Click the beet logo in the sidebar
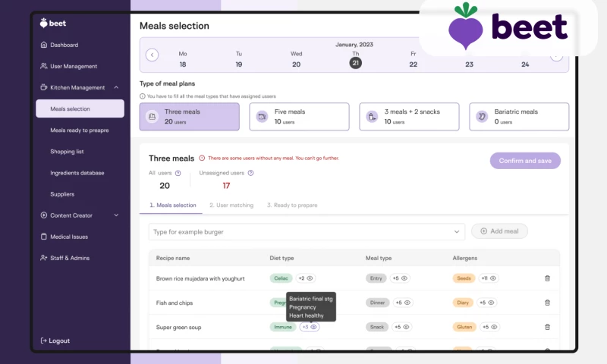607x364 pixels. point(53,24)
